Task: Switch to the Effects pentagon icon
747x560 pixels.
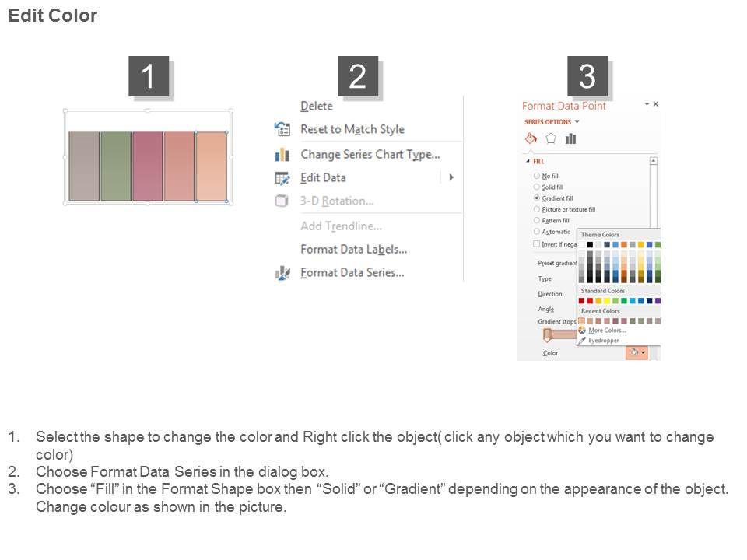Action: coord(551,138)
